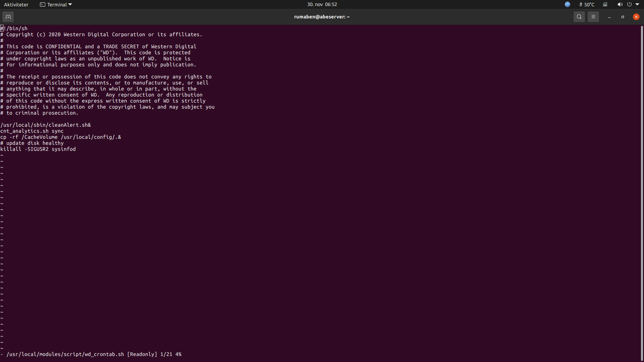This screenshot has width=644, height=362.
Task: Click the volume speaker icon
Action: coord(620,5)
